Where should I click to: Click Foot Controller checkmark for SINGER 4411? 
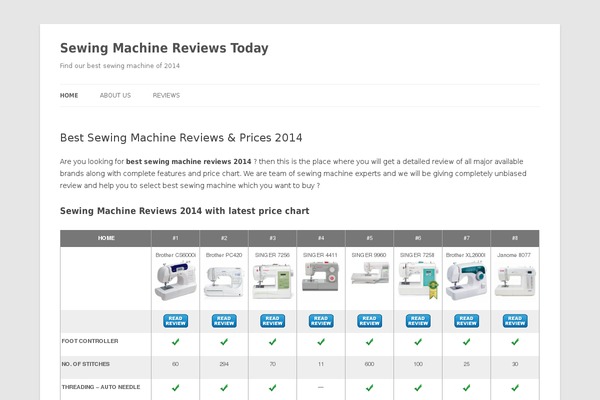point(321,342)
